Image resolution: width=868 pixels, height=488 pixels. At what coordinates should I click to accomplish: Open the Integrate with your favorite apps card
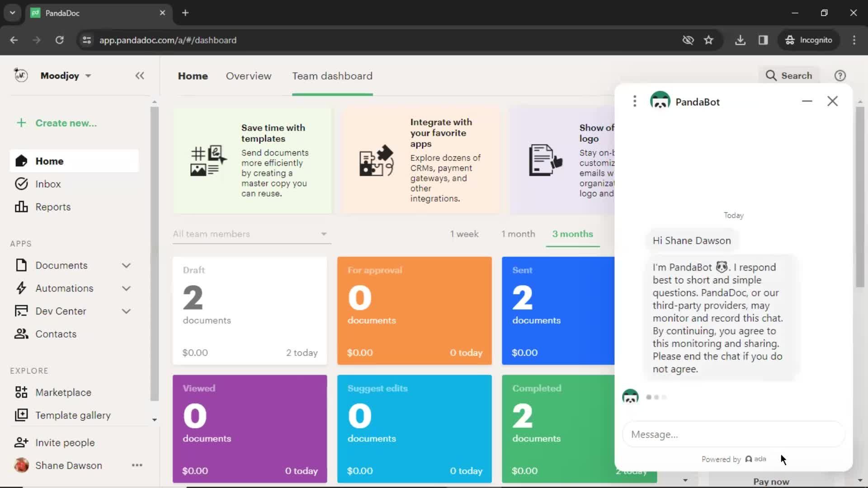click(421, 160)
